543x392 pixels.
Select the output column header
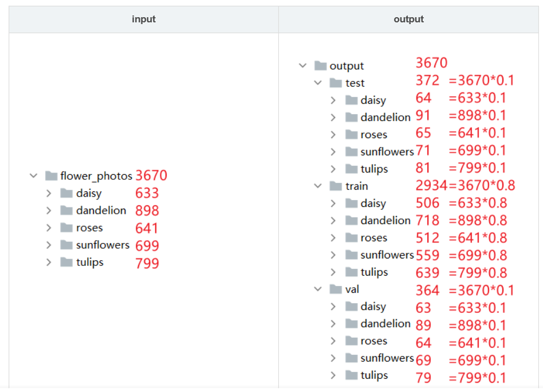408,19
